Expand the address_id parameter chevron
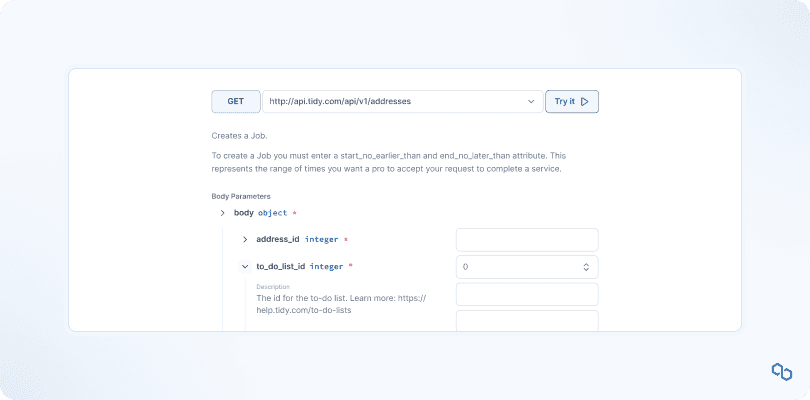 click(x=245, y=240)
